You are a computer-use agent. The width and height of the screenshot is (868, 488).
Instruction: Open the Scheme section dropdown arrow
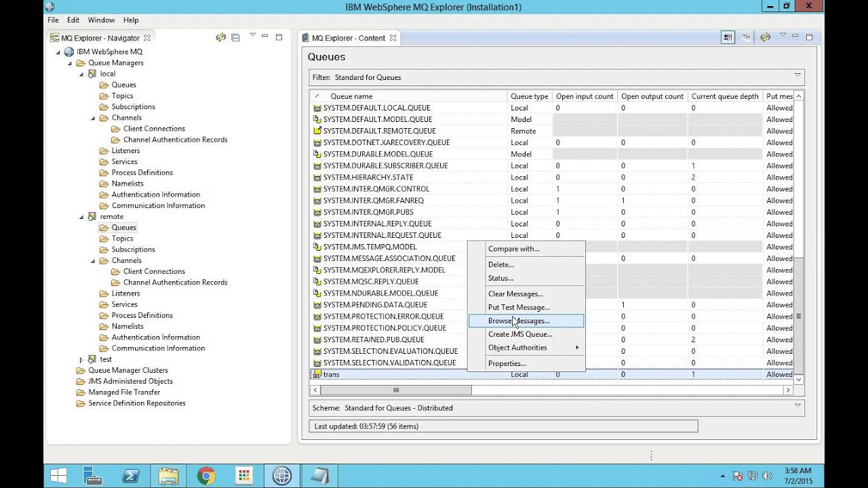[x=797, y=405]
